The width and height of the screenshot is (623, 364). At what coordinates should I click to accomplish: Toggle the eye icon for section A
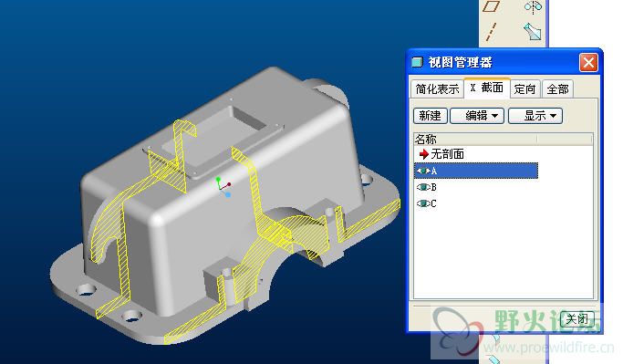[x=423, y=171]
